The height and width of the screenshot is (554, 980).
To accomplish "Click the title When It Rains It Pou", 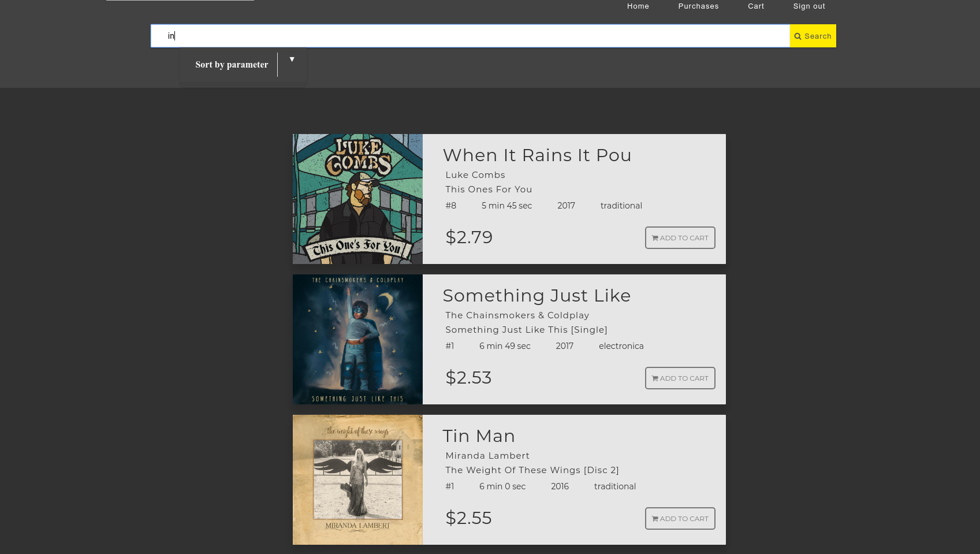I will pos(537,155).
